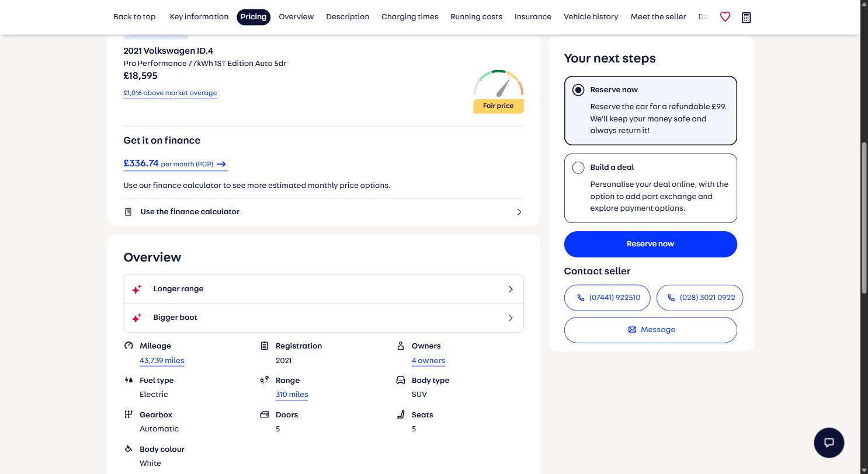Click the envelope icon on Message button
The width and height of the screenshot is (868, 474).
[x=632, y=330]
